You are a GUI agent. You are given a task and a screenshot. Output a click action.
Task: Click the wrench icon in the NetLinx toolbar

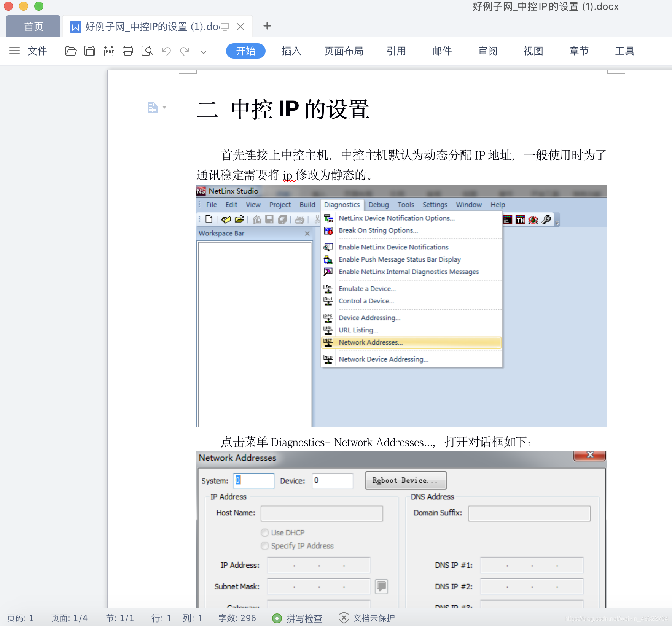pyautogui.click(x=546, y=219)
